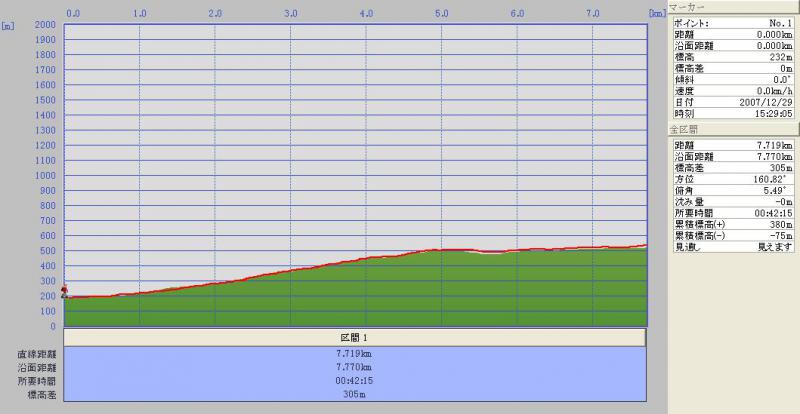Click the 3.0 km mark on distance axis

click(290, 14)
